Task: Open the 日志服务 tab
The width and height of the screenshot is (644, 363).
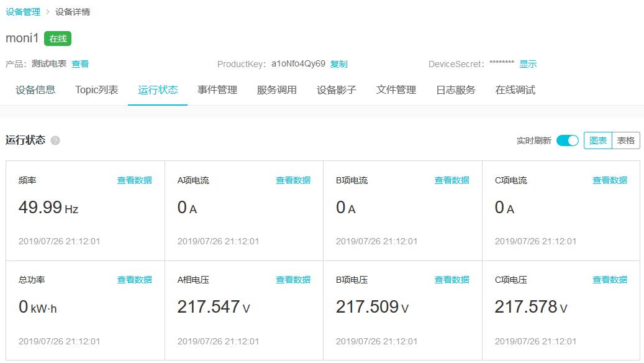Action: pos(458,90)
